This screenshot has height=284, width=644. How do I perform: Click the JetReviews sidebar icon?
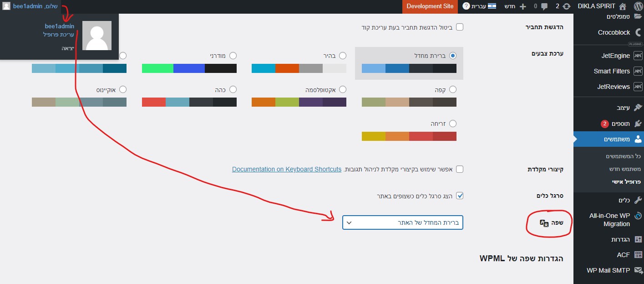(638, 87)
